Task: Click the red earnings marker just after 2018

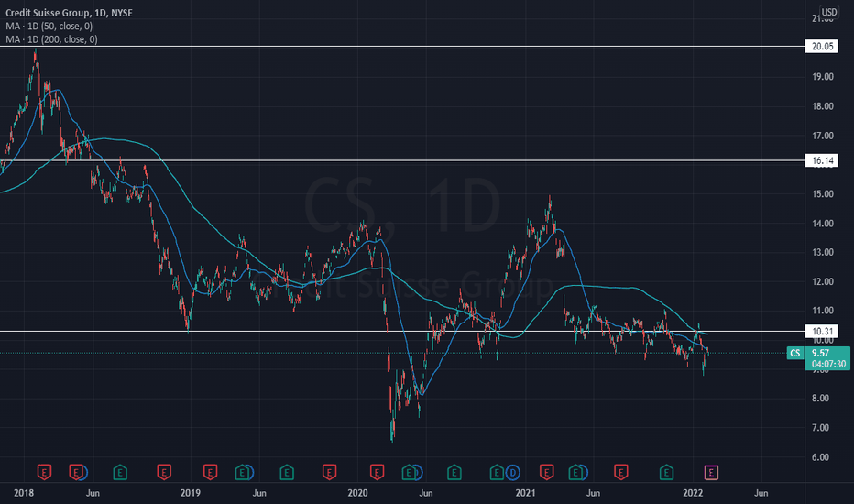Action: tap(44, 472)
